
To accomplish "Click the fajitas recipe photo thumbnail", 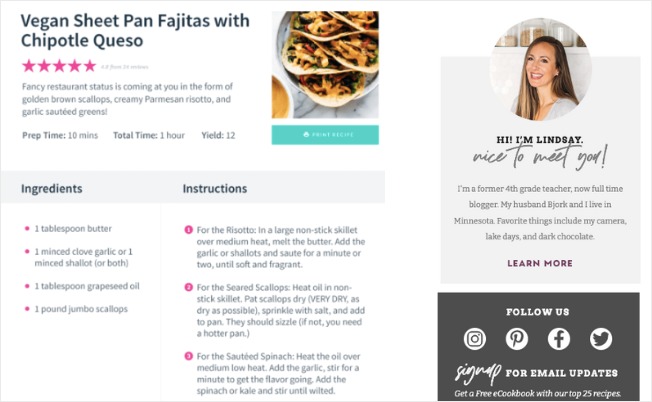I will [x=325, y=65].
